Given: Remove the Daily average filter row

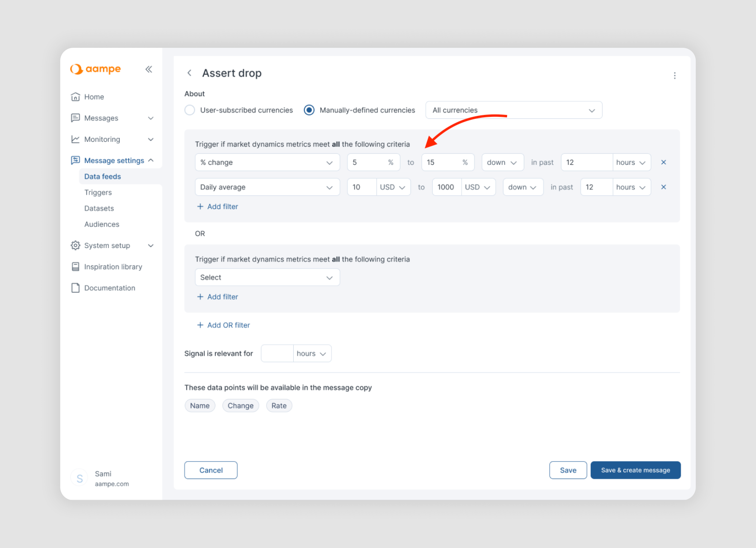Looking at the screenshot, I should coord(664,187).
